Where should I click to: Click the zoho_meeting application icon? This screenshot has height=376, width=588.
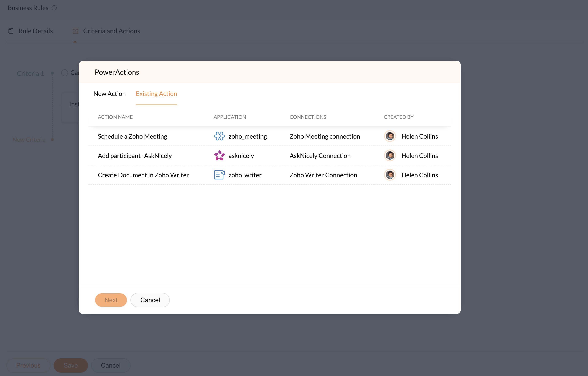tap(219, 136)
